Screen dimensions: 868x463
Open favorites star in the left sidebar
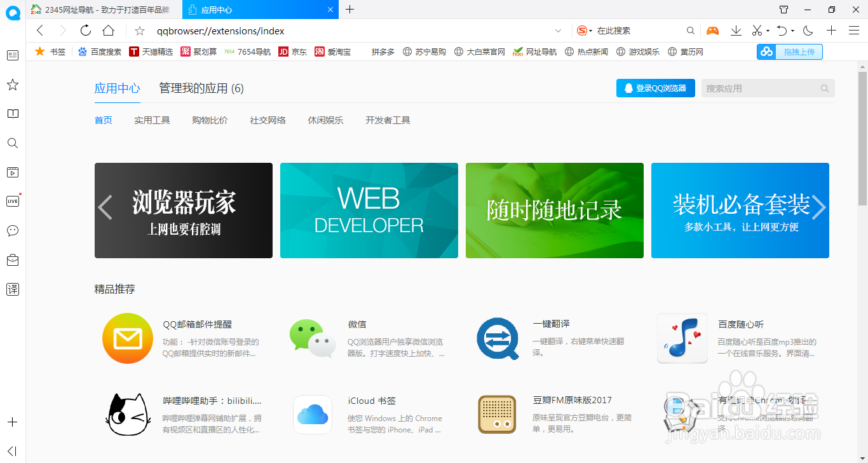pos(13,85)
